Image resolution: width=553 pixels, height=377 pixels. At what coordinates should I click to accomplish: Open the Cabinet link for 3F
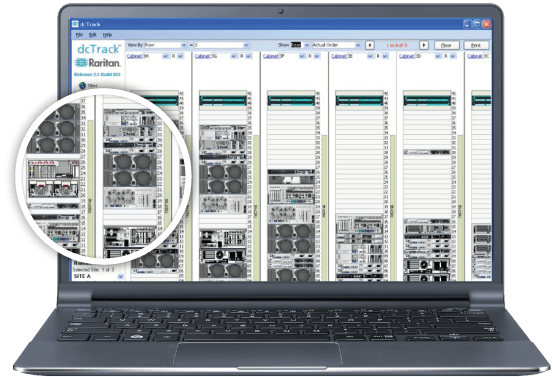click(x=271, y=56)
